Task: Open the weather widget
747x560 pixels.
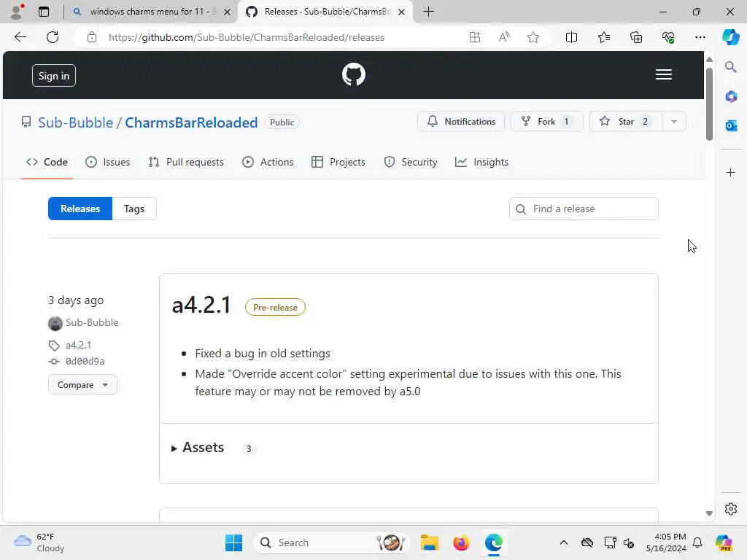Action: click(x=39, y=542)
